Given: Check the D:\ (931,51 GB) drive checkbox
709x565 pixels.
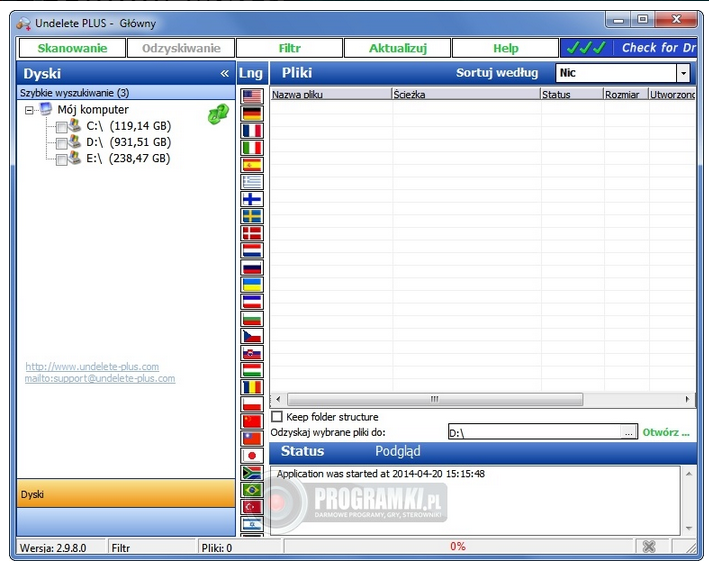Looking at the screenshot, I should 61,144.
